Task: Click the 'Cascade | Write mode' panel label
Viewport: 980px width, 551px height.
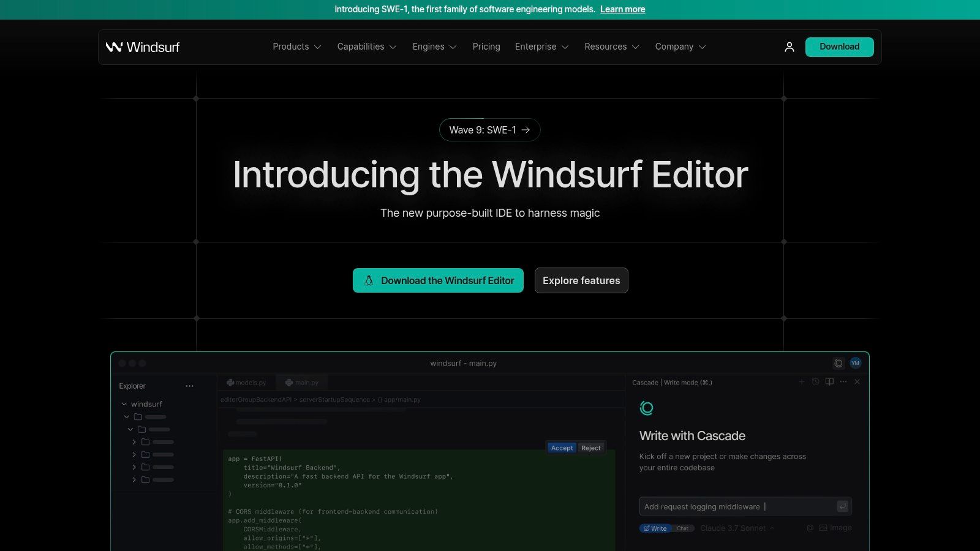Action: pos(672,383)
